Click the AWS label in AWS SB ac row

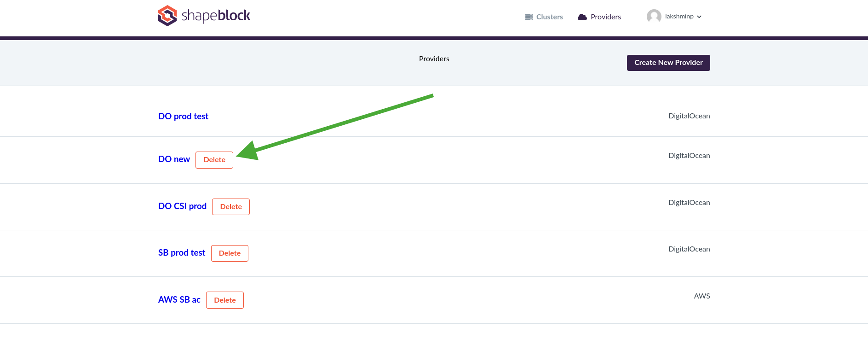702,296
